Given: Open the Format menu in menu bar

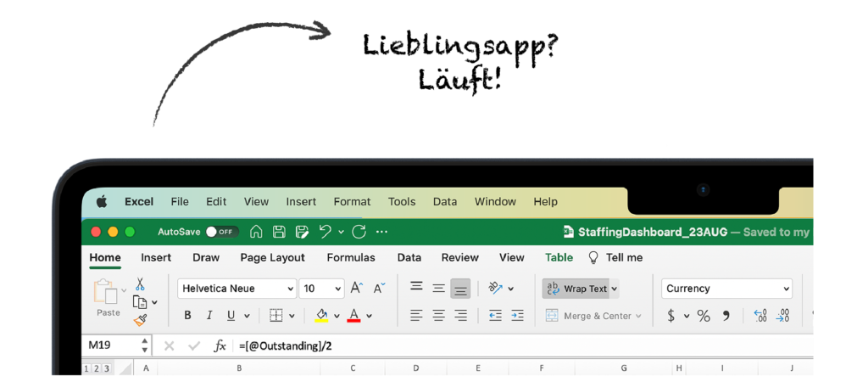Looking at the screenshot, I should click(352, 202).
